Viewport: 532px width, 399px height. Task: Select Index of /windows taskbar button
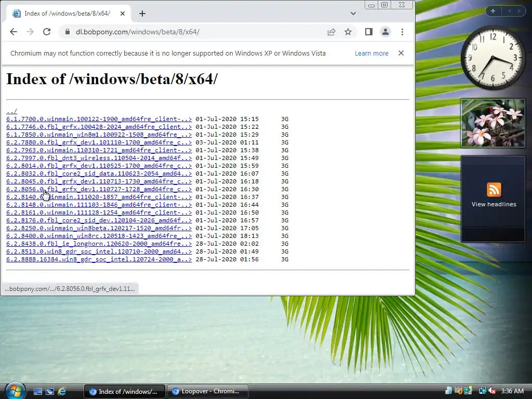(x=125, y=391)
